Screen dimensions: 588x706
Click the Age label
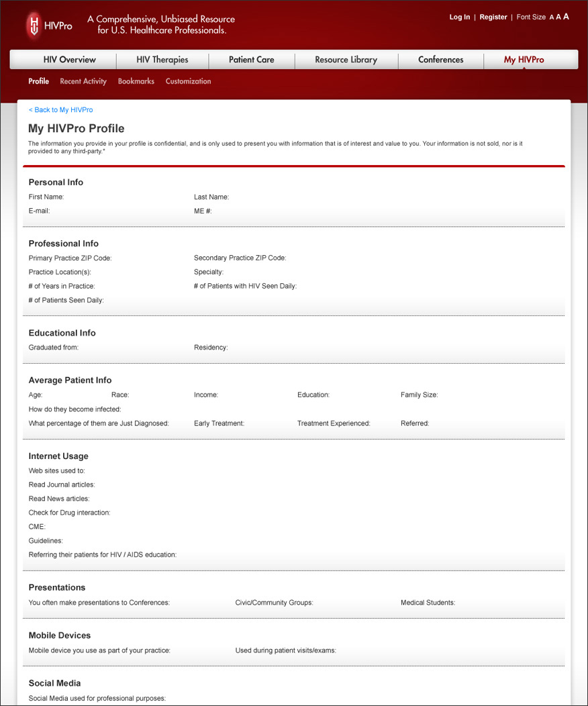[36, 395]
